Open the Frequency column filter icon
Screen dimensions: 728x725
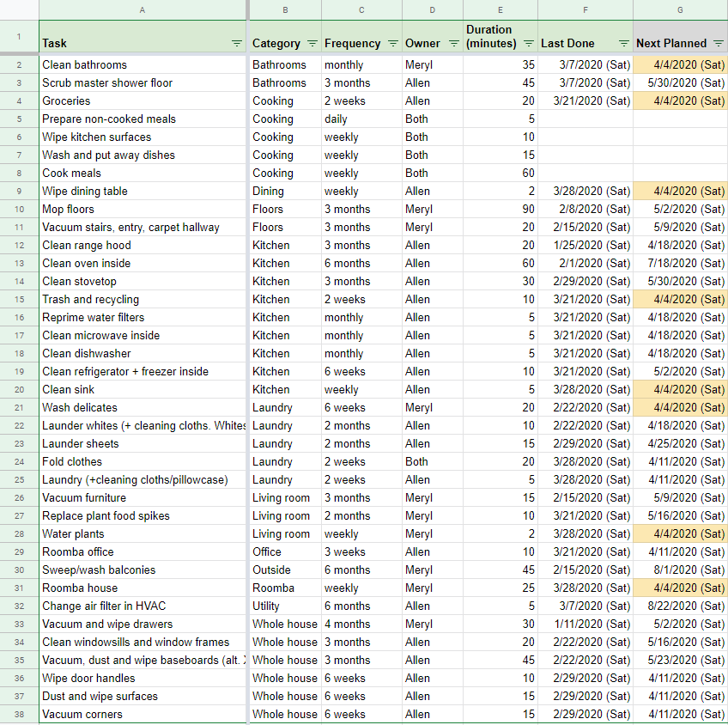[392, 43]
